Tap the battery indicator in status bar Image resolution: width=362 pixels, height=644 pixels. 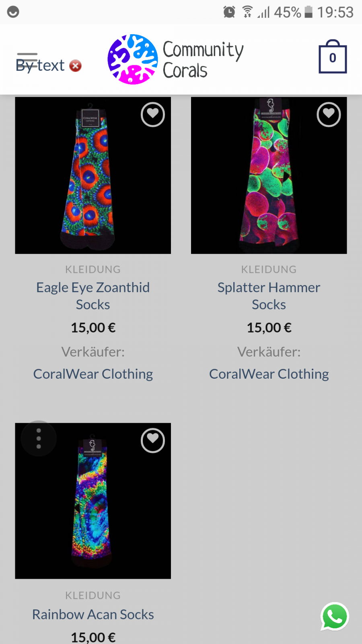tap(309, 12)
